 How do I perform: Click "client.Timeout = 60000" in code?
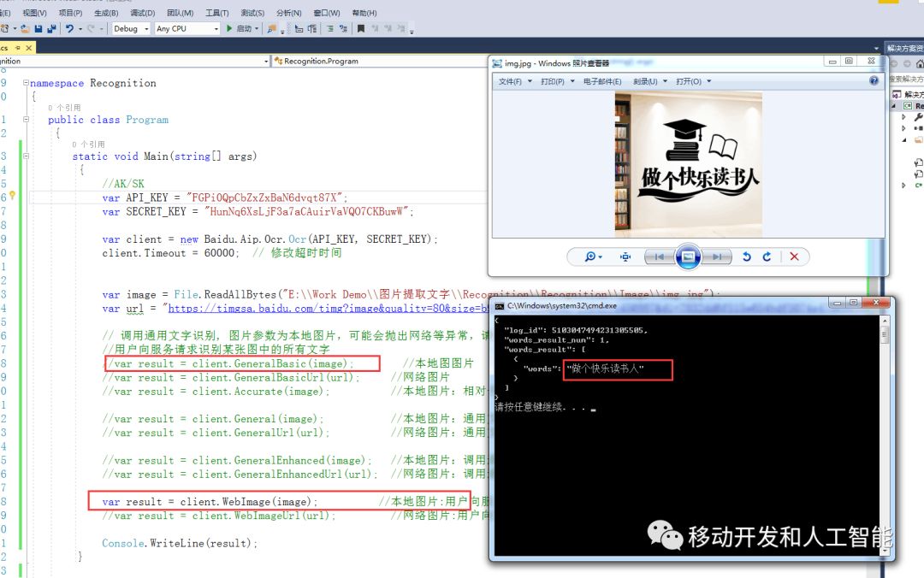click(169, 253)
